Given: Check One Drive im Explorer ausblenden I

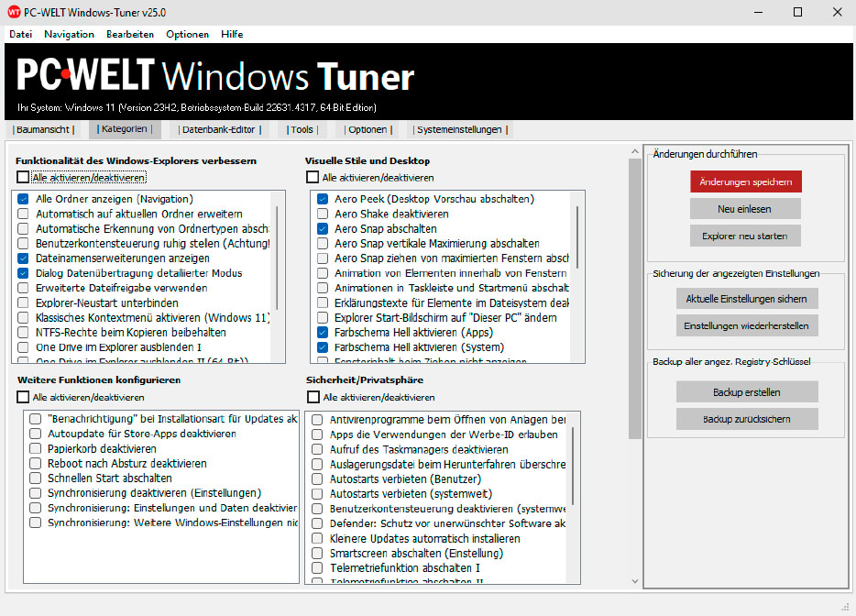Looking at the screenshot, I should coord(23,346).
